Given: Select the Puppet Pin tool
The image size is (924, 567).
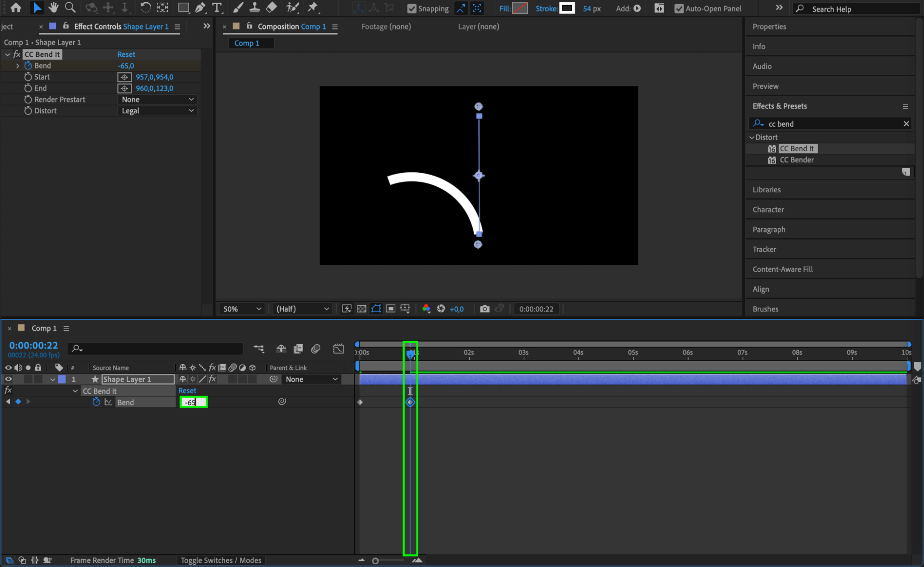Looking at the screenshot, I should 313,7.
